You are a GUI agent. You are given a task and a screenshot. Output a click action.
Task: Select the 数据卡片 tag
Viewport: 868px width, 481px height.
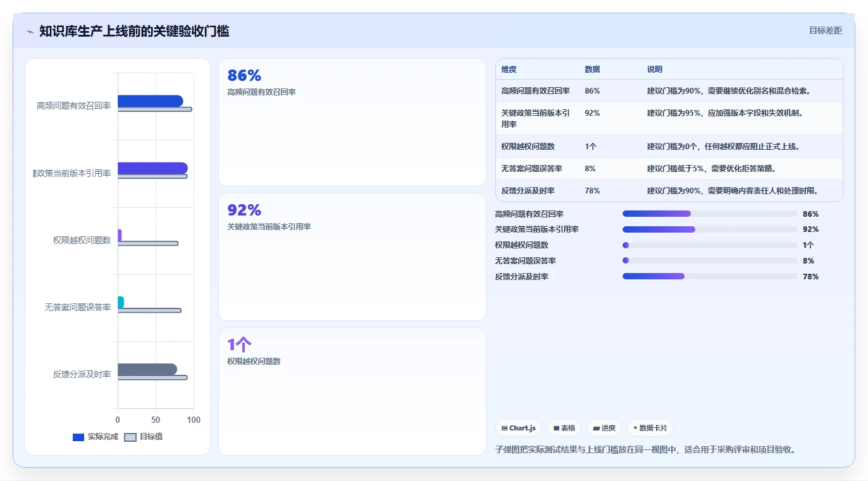[x=650, y=428]
